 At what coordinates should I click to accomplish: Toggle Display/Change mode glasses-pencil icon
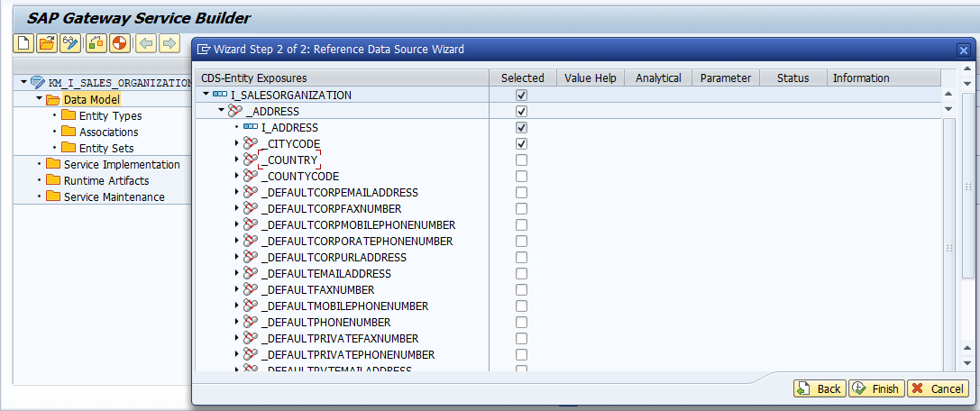click(x=70, y=43)
